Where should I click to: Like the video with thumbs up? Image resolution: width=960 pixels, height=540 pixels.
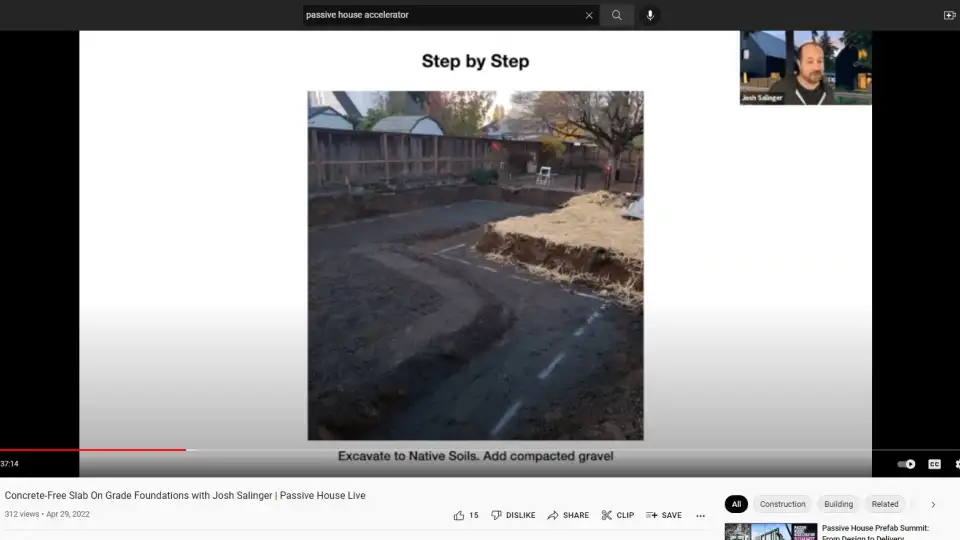pyautogui.click(x=460, y=515)
